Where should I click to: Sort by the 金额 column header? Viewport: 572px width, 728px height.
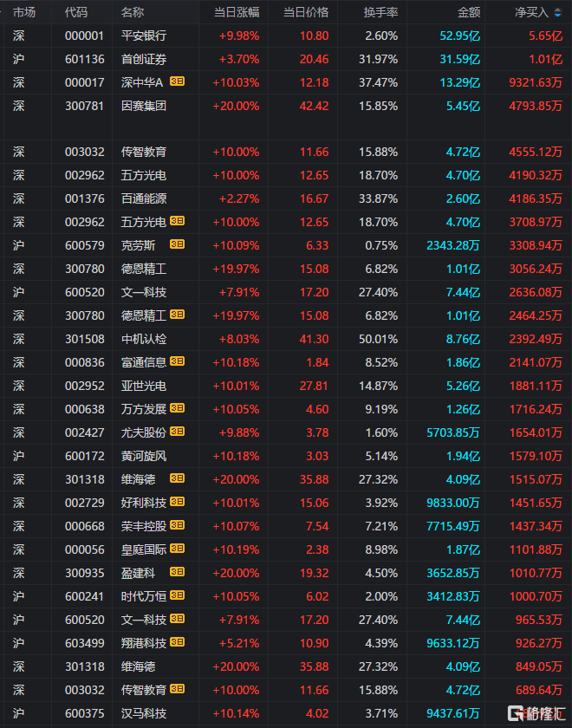(x=469, y=12)
